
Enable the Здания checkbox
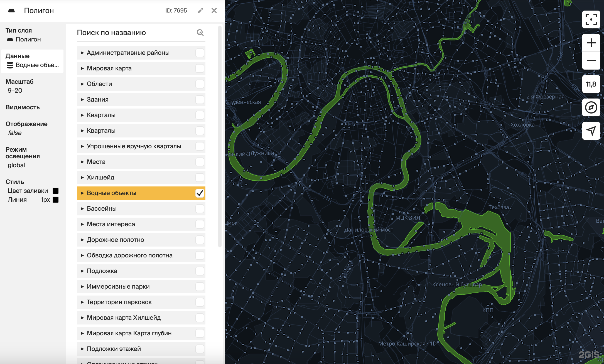point(200,100)
